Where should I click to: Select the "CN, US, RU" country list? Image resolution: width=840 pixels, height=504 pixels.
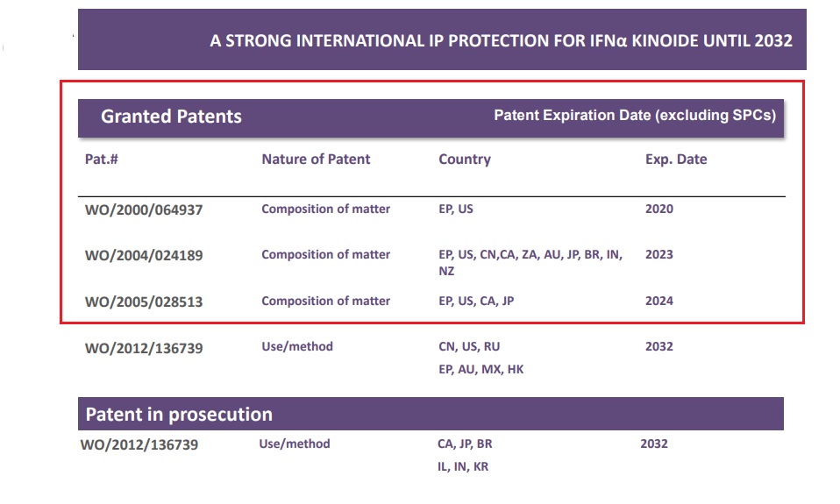(x=469, y=346)
